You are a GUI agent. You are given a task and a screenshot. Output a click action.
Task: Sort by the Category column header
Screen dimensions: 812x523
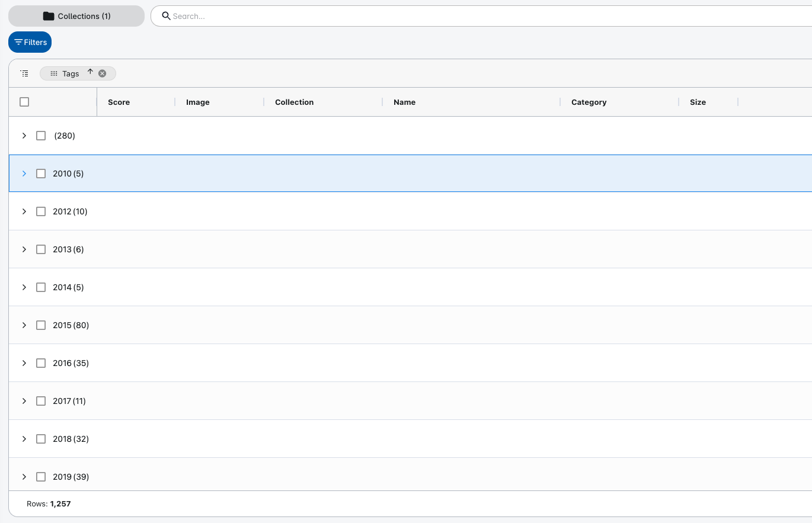[x=589, y=102]
